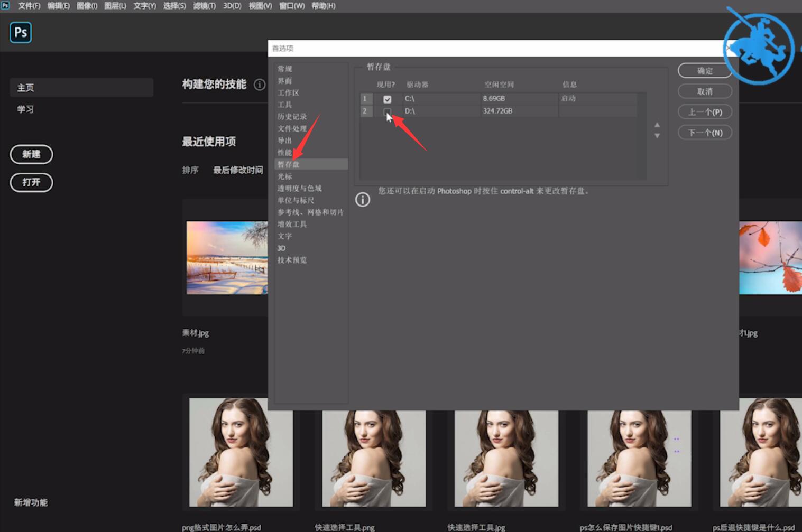Open the 窗口(W) menu
The width and height of the screenshot is (802, 532).
point(292,6)
